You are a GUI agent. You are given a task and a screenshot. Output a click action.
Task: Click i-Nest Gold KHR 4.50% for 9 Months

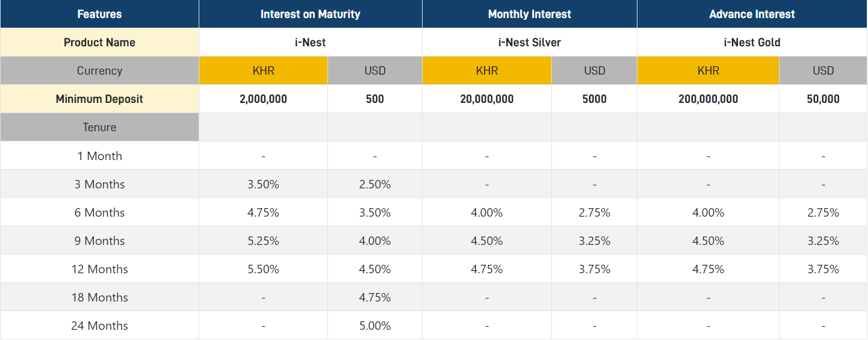click(x=708, y=241)
